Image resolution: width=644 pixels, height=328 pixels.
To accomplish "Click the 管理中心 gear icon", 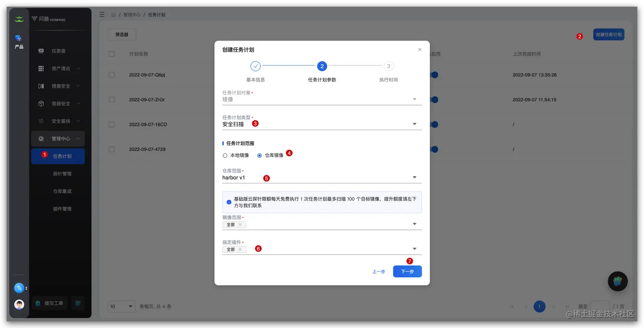I will click(41, 139).
